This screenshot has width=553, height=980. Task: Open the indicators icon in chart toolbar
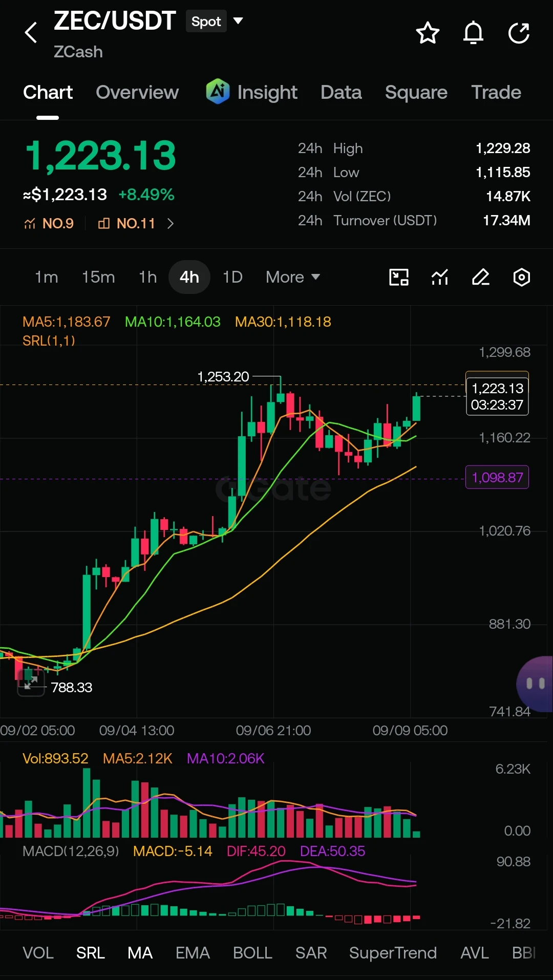[x=440, y=277]
